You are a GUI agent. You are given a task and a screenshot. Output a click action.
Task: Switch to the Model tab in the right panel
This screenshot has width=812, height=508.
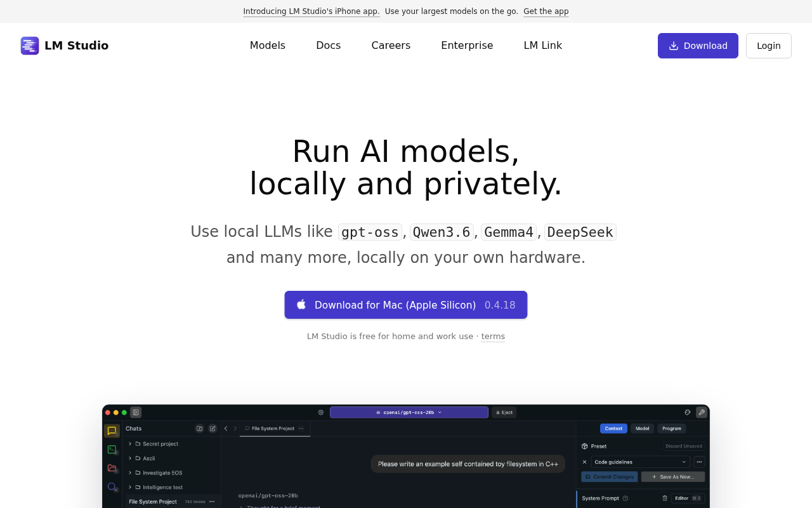(x=642, y=429)
